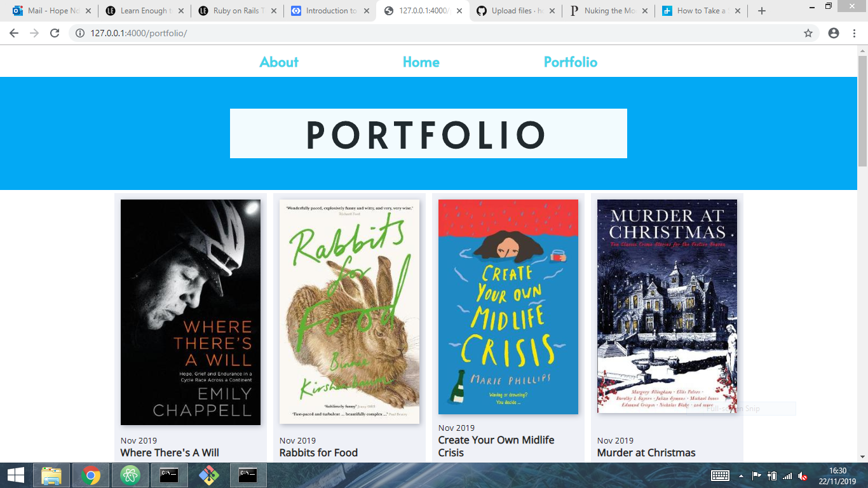The width and height of the screenshot is (868, 488).
Task: Open the touch keyboard tray icon
Action: [720, 475]
